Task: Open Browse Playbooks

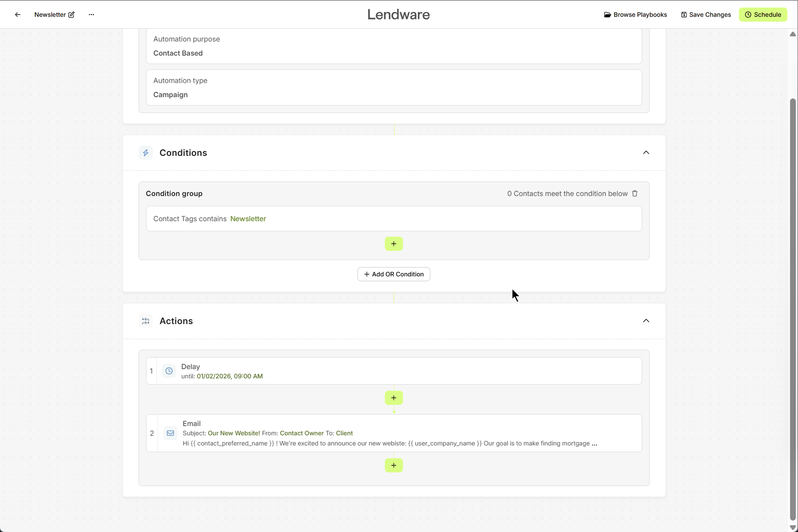Action: pyautogui.click(x=636, y=15)
